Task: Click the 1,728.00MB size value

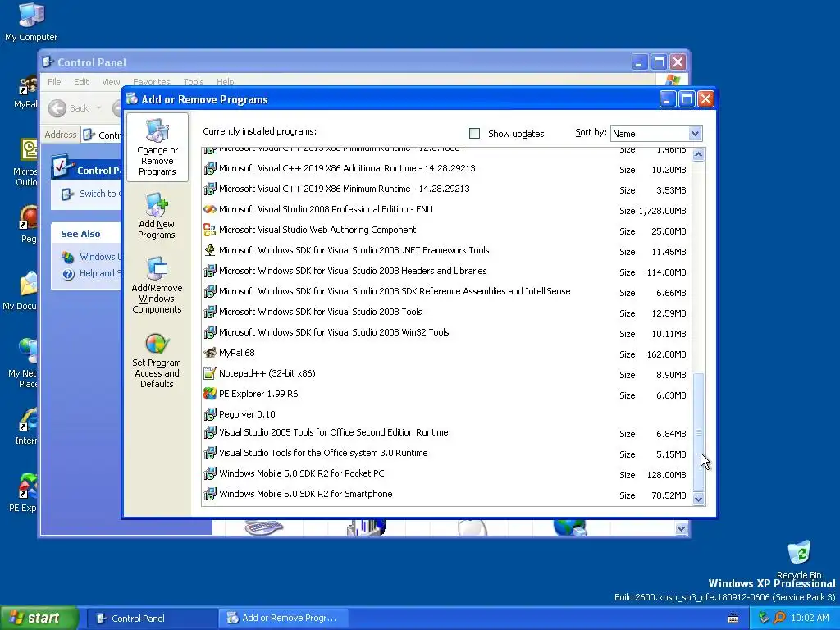Action: 662,211
